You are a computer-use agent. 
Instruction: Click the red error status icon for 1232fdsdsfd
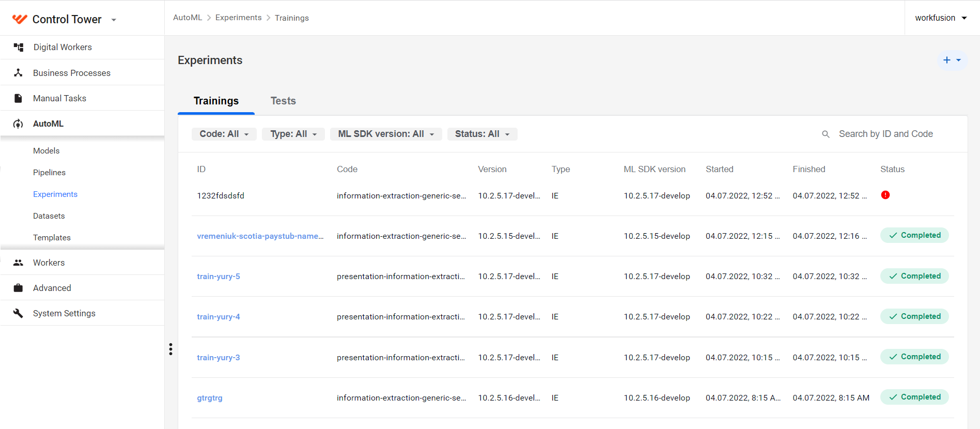point(885,195)
